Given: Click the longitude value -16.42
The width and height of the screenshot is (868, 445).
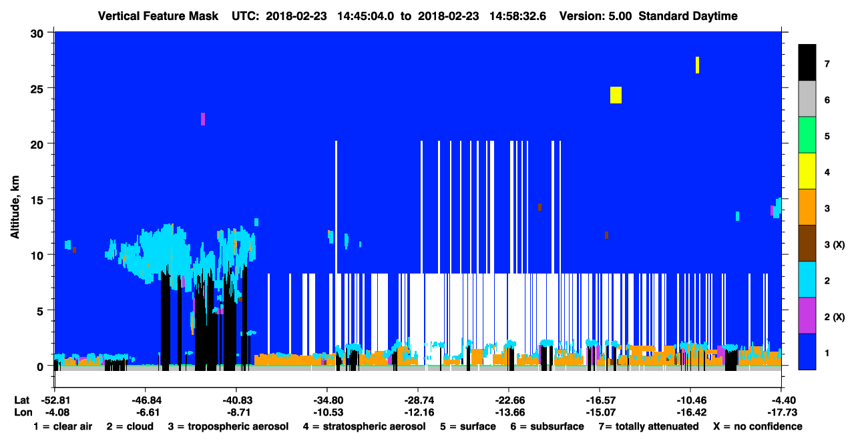Looking at the screenshot, I should click(690, 412).
